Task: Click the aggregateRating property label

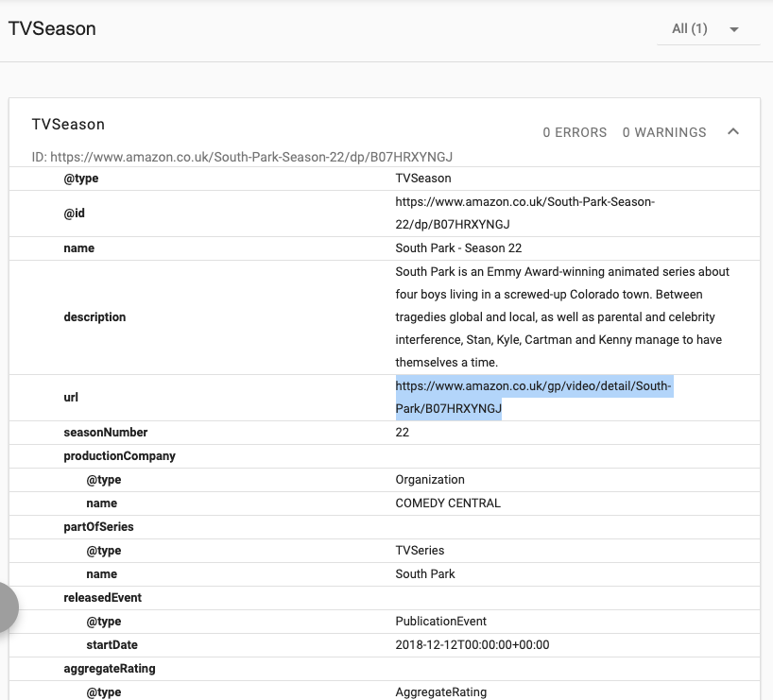Action: click(109, 669)
